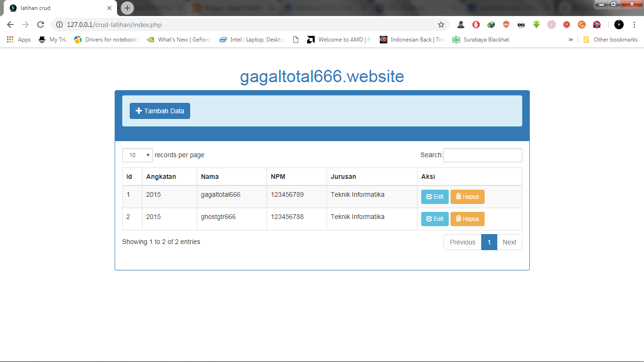Open Drivers for notebook bookmark
This screenshot has width=644, height=362.
pyautogui.click(x=106, y=40)
